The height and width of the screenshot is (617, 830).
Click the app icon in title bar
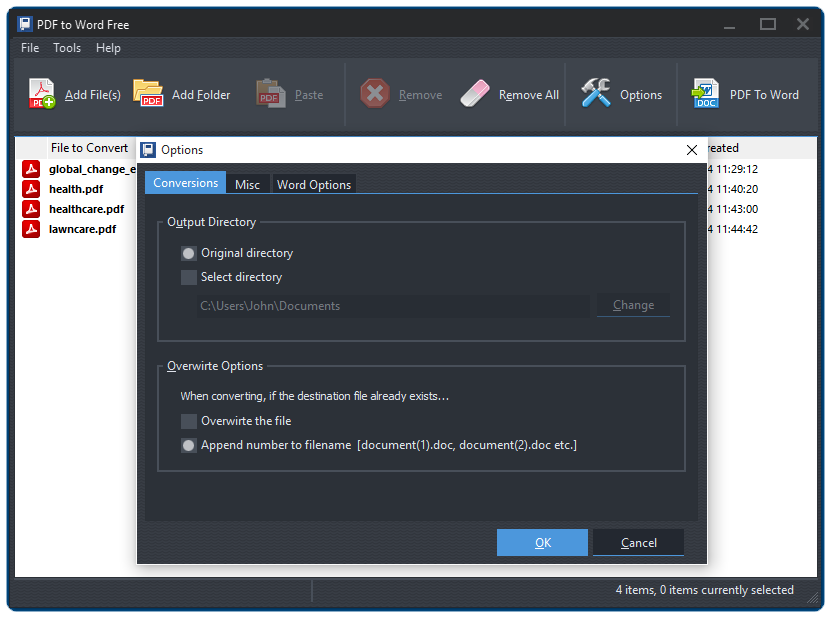click(x=24, y=24)
